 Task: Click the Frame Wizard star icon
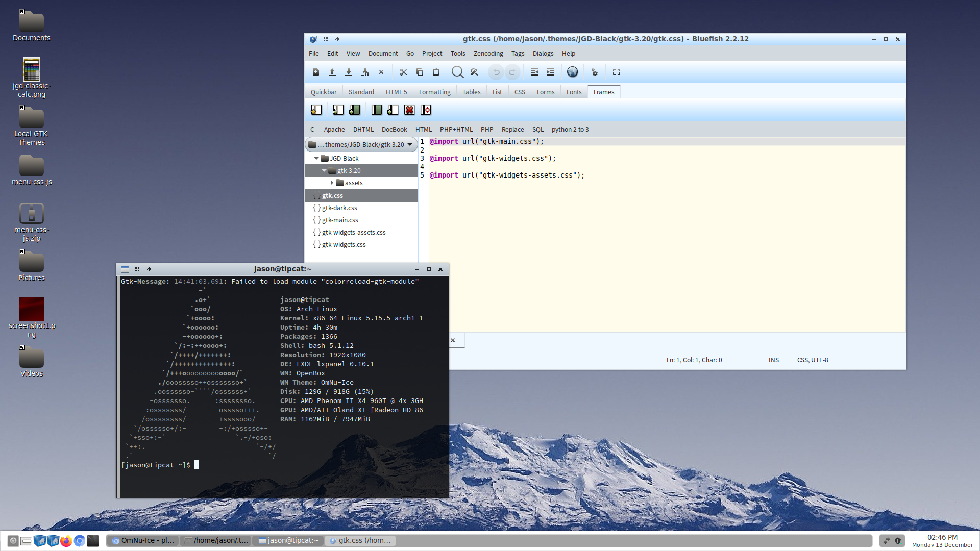click(316, 110)
